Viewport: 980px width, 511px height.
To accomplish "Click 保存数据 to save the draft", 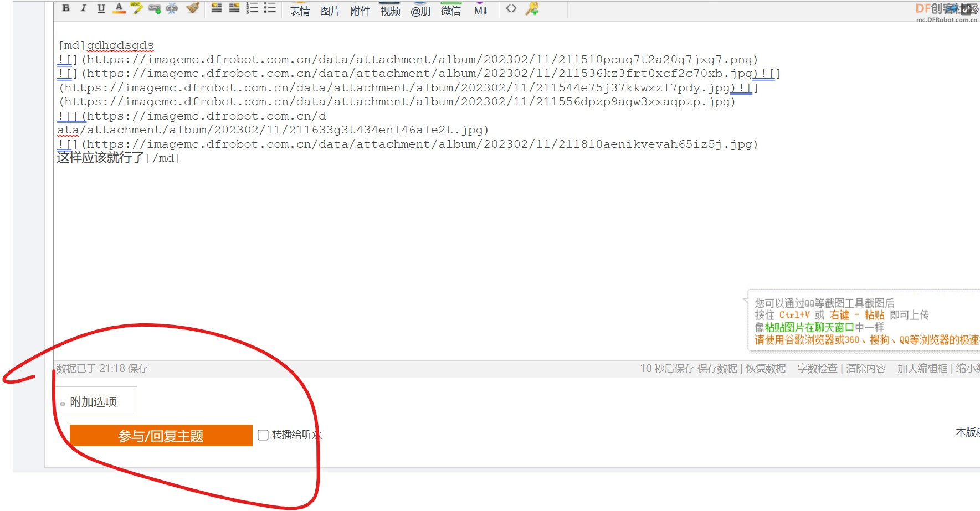I will (717, 369).
